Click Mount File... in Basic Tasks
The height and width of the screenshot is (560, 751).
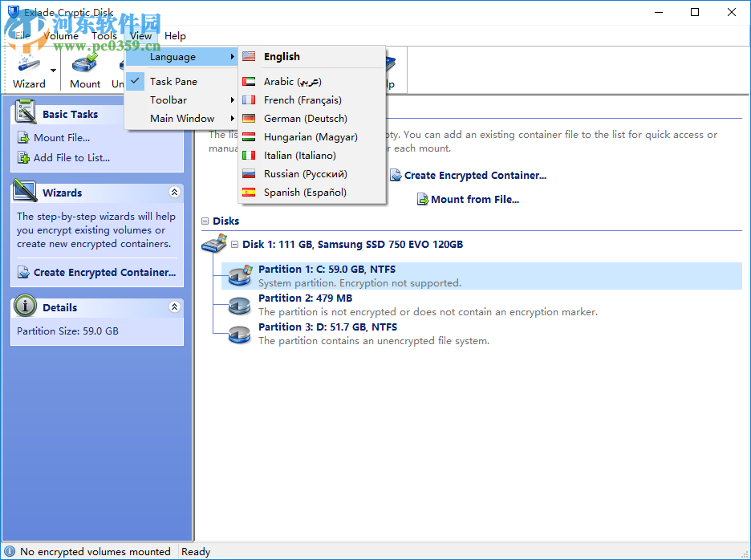point(62,137)
